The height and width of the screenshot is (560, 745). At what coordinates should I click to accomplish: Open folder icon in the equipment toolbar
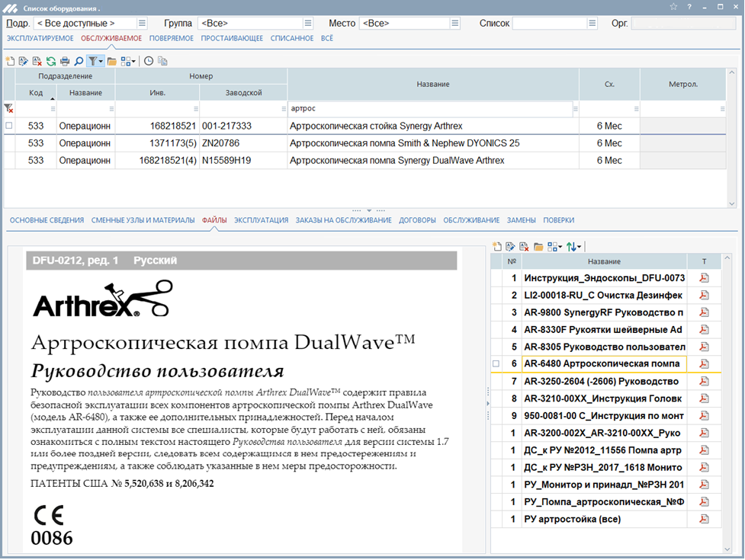pyautogui.click(x=111, y=61)
